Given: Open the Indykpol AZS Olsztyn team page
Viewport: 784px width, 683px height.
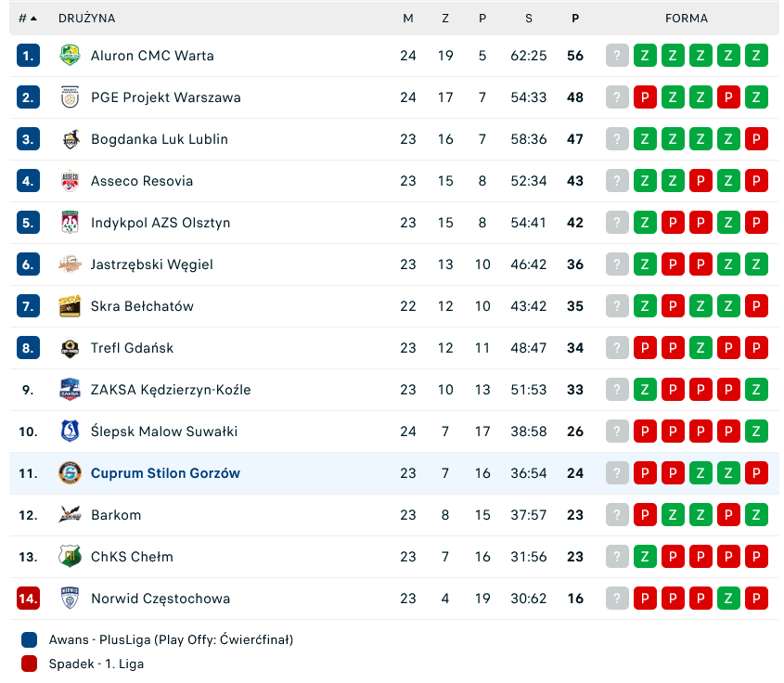Looking at the screenshot, I should pyautogui.click(x=161, y=223).
